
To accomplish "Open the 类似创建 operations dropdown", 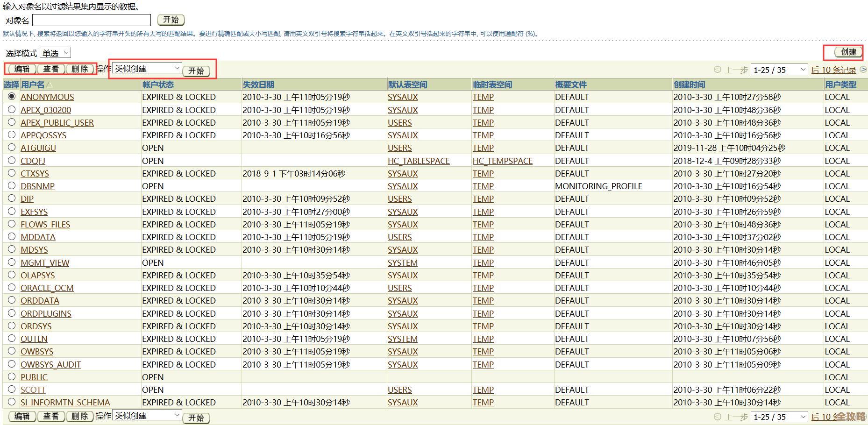I will 145,68.
